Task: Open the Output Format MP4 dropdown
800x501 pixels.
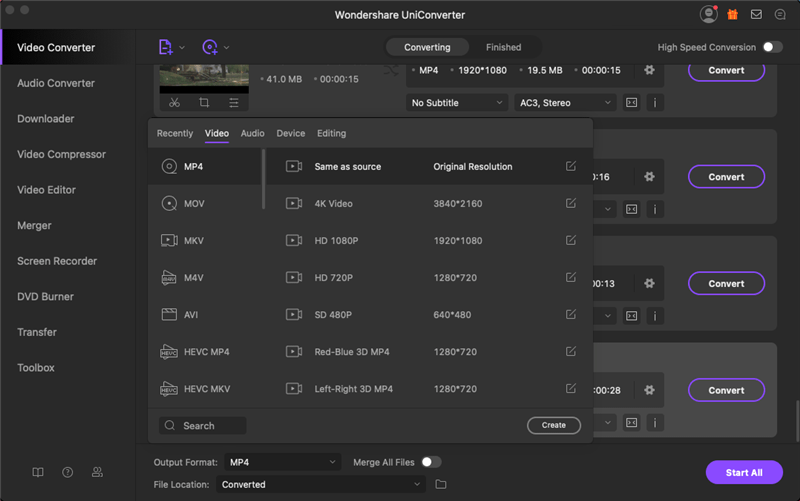Action: 283,462
